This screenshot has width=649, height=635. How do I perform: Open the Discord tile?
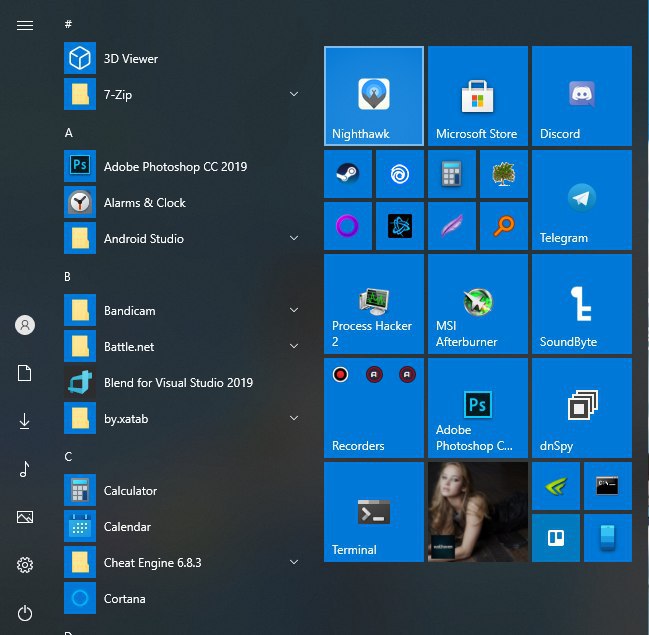582,96
